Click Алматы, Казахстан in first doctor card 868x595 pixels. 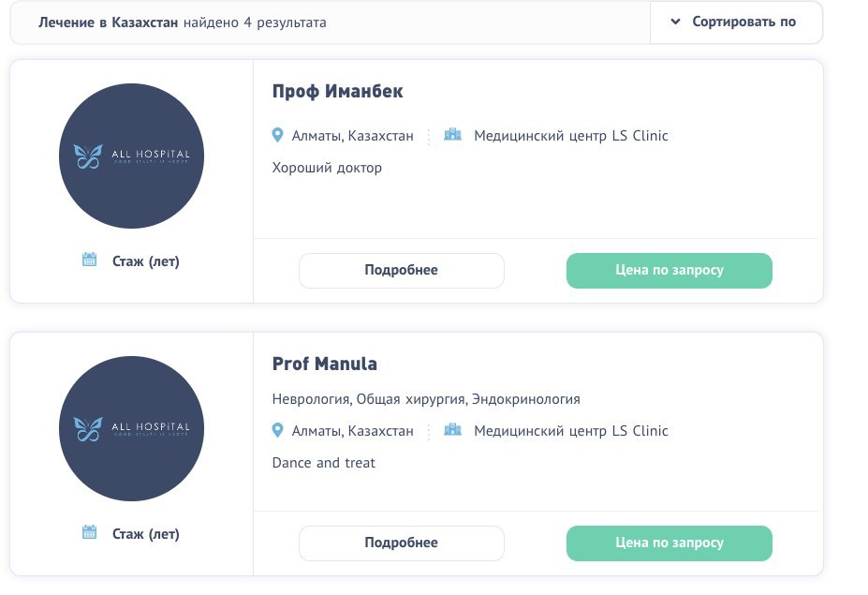(353, 136)
